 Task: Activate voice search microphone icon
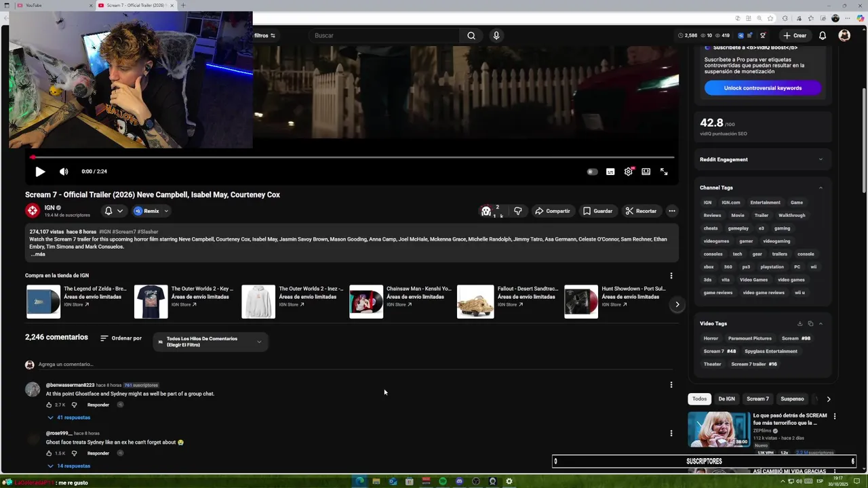click(496, 35)
